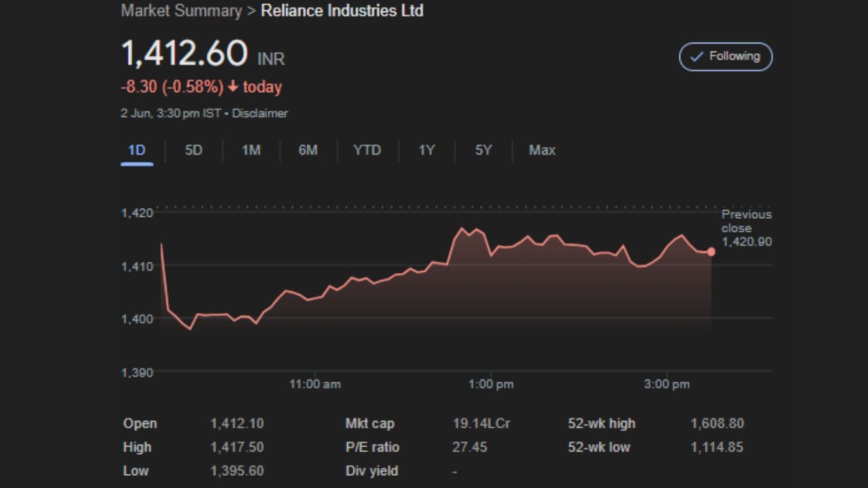Click the checkmark icon in the Following button
This screenshot has height=488, width=868.
pyautogui.click(x=696, y=57)
